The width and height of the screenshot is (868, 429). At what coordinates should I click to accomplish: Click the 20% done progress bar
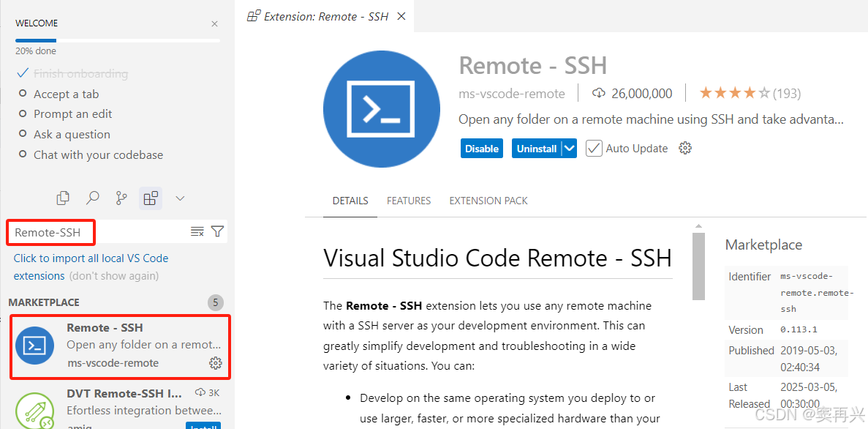[117, 40]
